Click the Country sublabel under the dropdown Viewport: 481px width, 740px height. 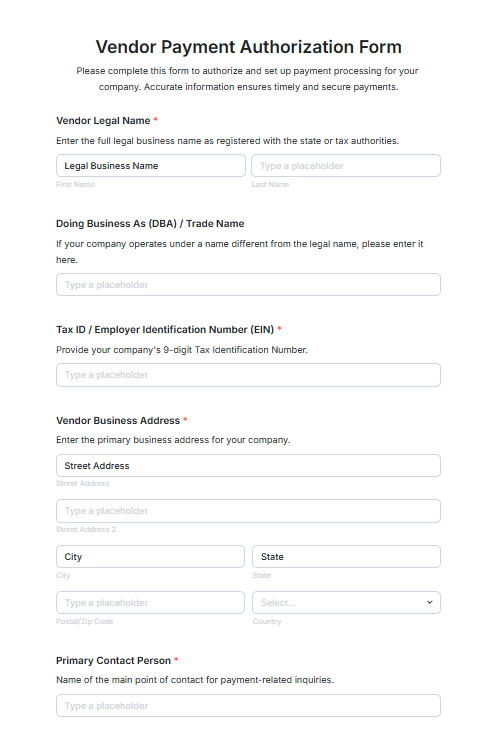click(x=267, y=622)
